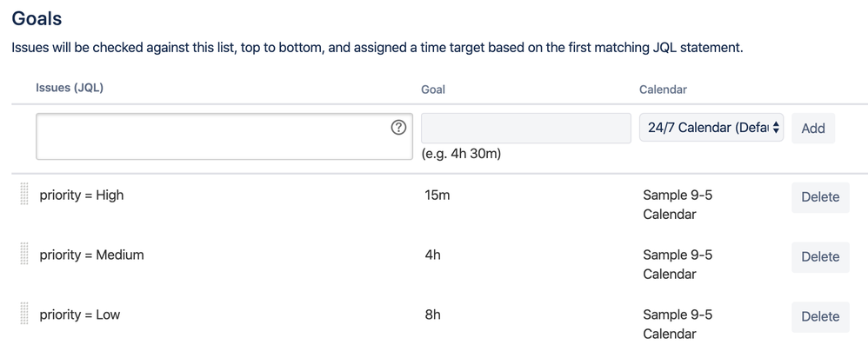Click Sample 9-5 Calendar in Low row
The width and height of the screenshot is (868, 351).
tap(678, 324)
